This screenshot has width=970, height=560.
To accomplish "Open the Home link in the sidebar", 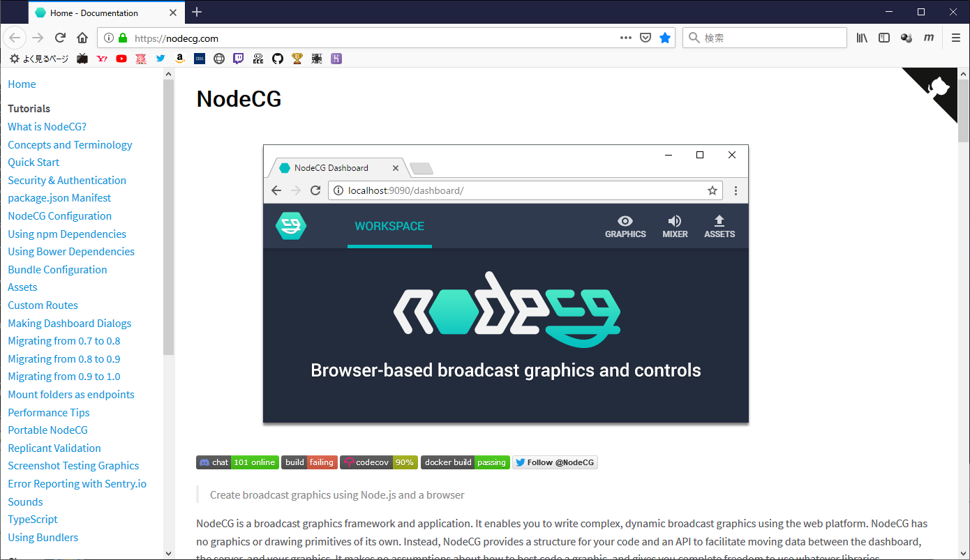I will (22, 84).
